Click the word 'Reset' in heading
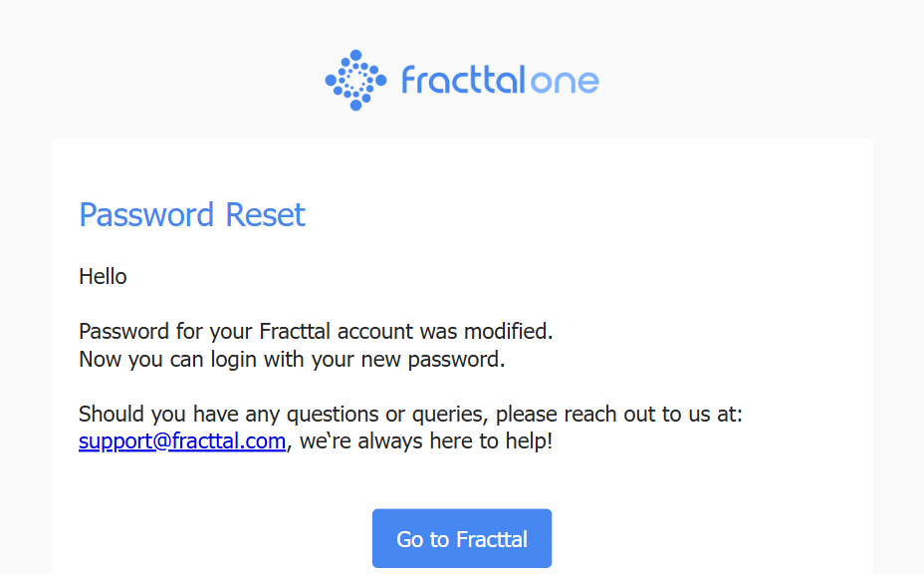 click(265, 214)
